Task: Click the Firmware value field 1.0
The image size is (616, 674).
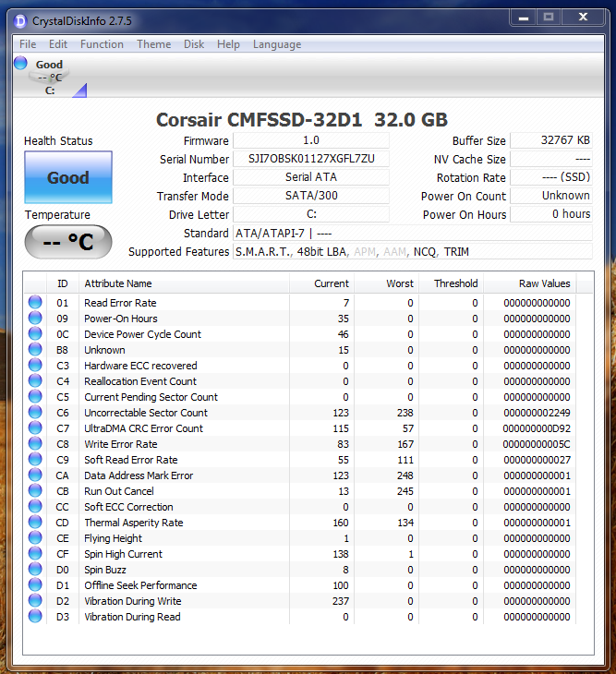Action: [311, 140]
